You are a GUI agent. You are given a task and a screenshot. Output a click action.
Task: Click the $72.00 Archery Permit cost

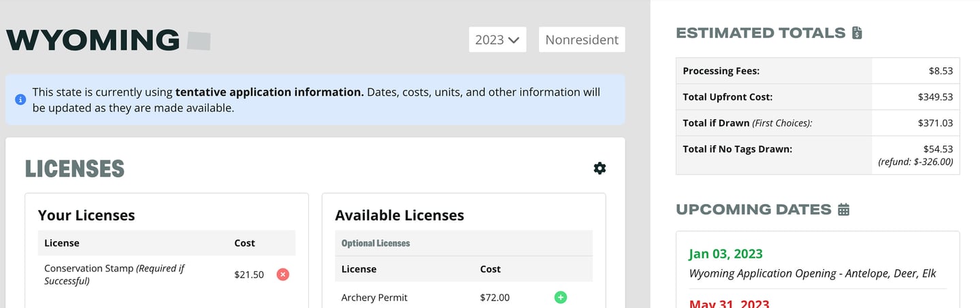click(495, 297)
